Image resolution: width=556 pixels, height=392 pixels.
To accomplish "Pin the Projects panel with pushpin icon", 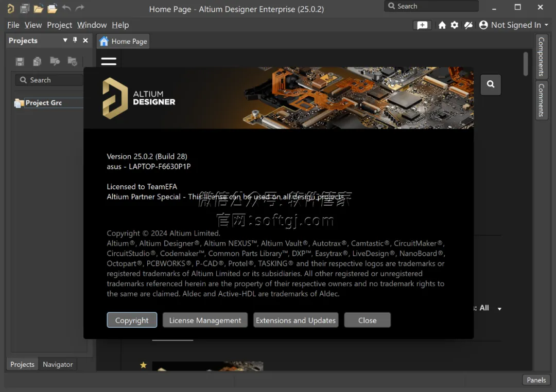I will coord(75,40).
